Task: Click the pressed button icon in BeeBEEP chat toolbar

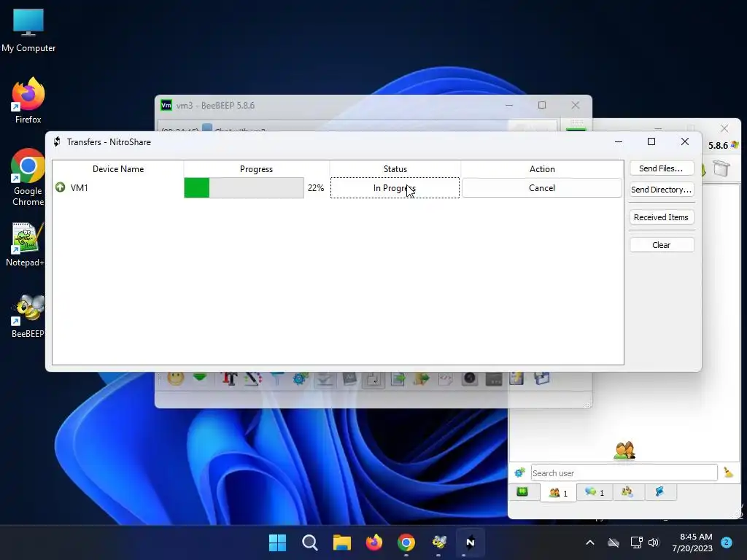Action: [373, 379]
